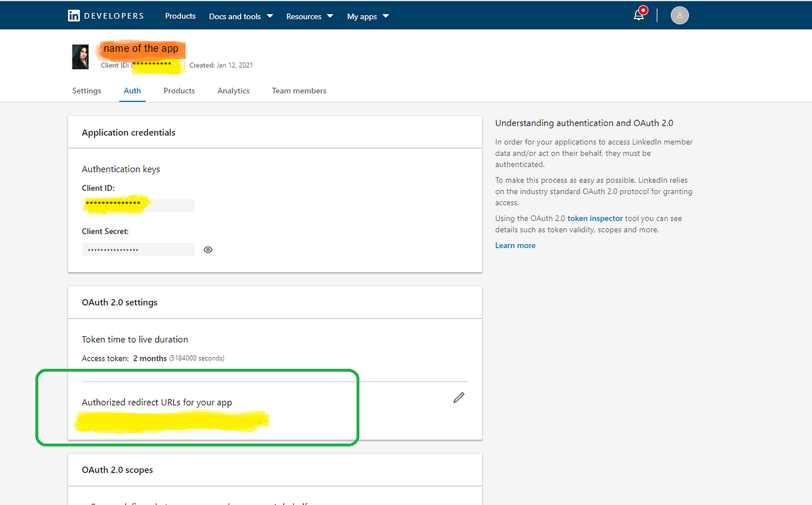Screen dimensions: 812x505
Task: Reveal the Client Secret using the eye icon
Action: click(x=208, y=249)
